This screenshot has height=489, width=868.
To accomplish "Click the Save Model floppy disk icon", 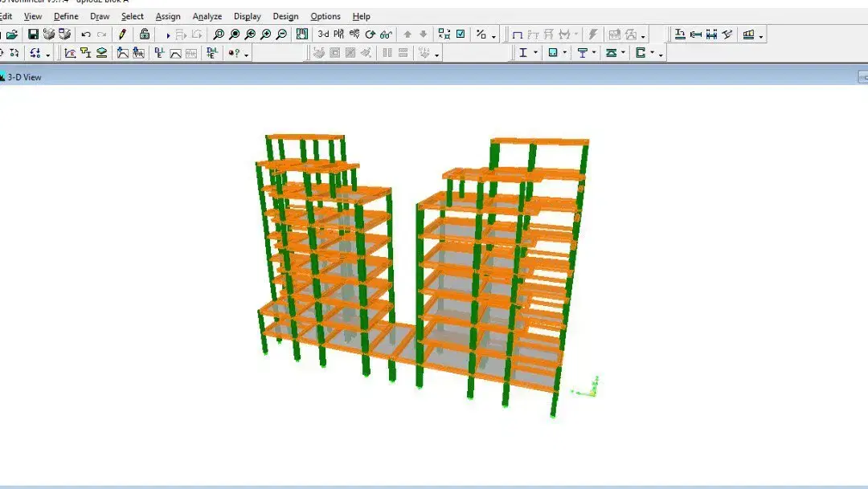I will (x=33, y=35).
